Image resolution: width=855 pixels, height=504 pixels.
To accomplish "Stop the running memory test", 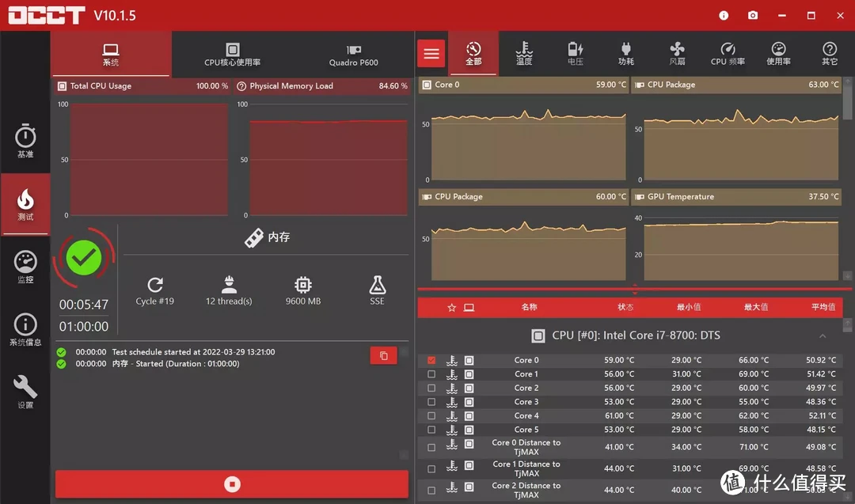I will (x=232, y=484).
